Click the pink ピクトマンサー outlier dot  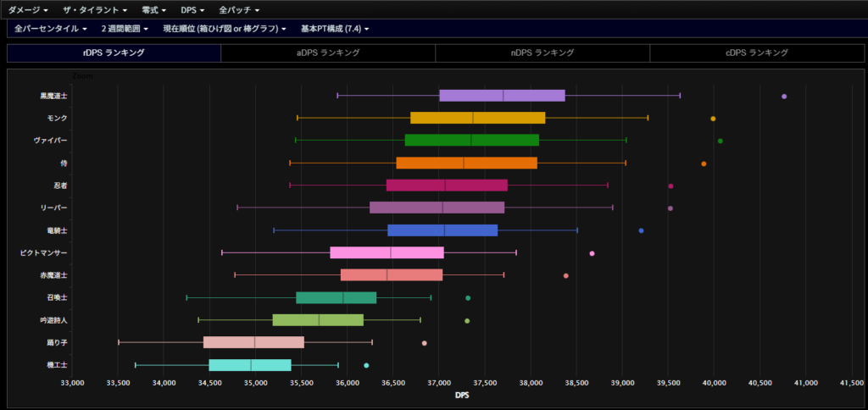click(592, 253)
